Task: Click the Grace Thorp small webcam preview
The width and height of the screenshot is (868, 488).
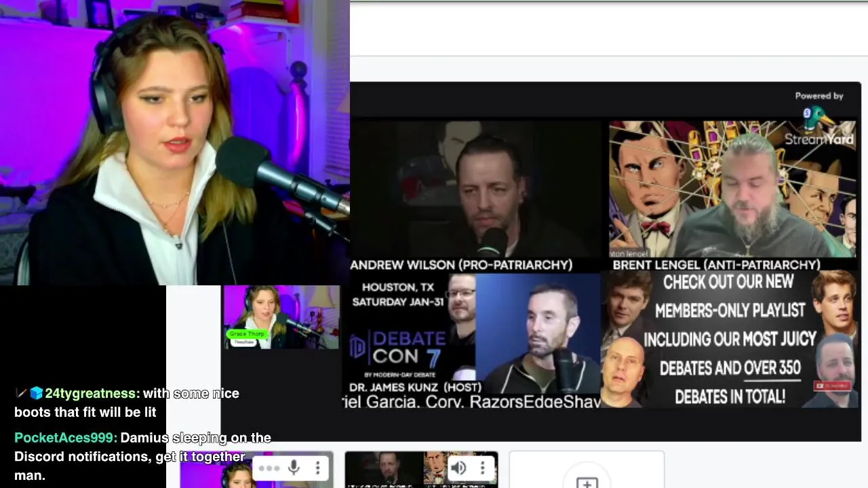Action: (x=281, y=317)
